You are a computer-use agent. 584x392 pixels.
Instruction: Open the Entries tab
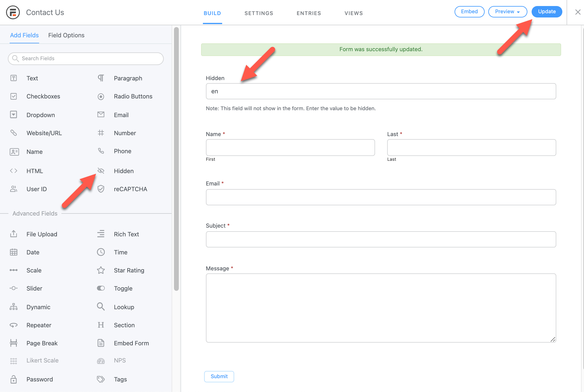coord(309,13)
